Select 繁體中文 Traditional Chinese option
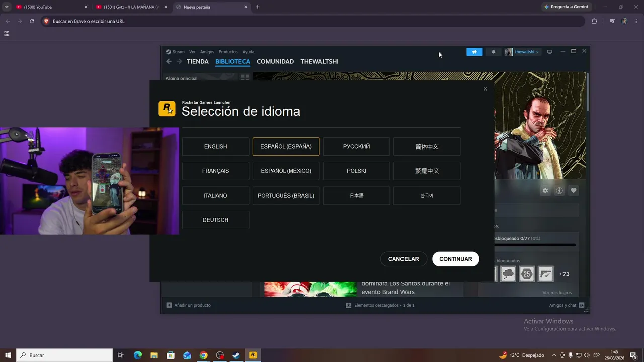The height and width of the screenshot is (362, 644). point(427,171)
